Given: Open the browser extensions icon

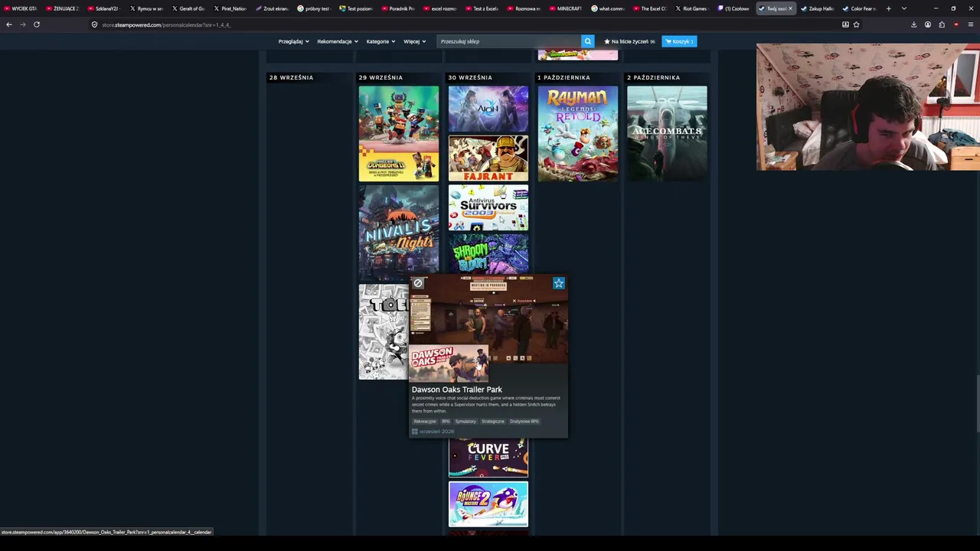Looking at the screenshot, I should click(942, 24).
